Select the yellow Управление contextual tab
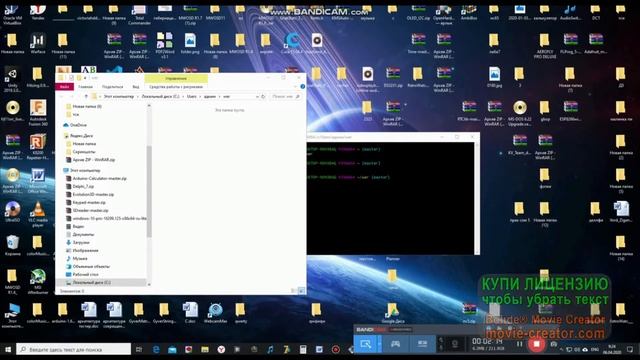The height and width of the screenshot is (360, 640). point(176,78)
